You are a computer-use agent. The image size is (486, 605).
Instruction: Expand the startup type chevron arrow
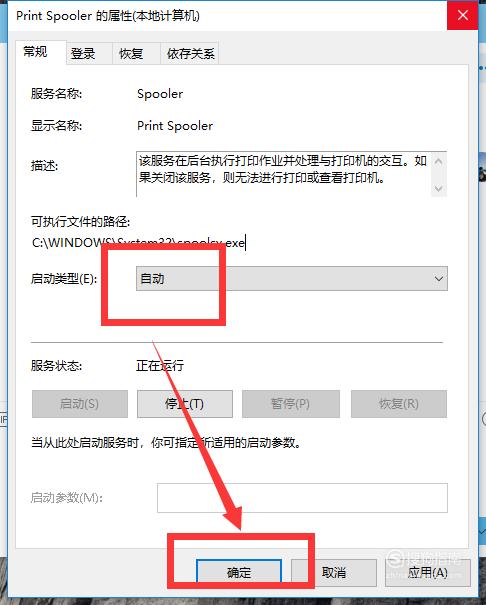click(x=438, y=279)
